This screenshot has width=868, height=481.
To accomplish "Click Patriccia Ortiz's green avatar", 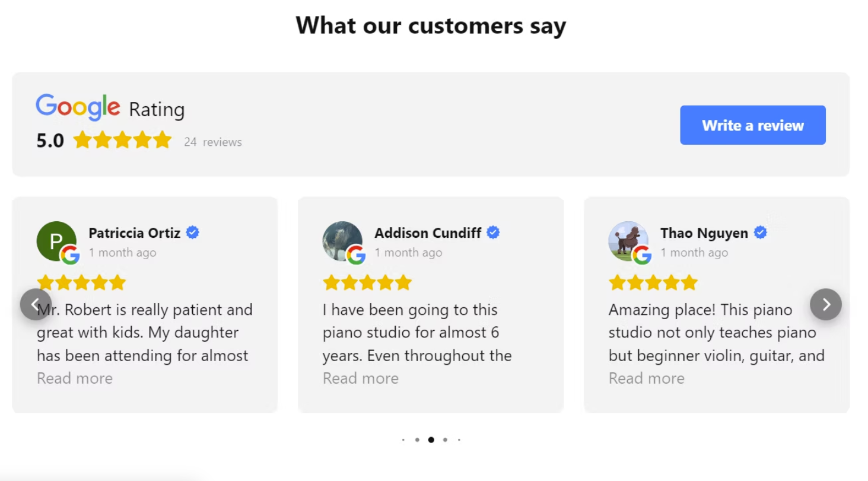I will (x=56, y=241).
